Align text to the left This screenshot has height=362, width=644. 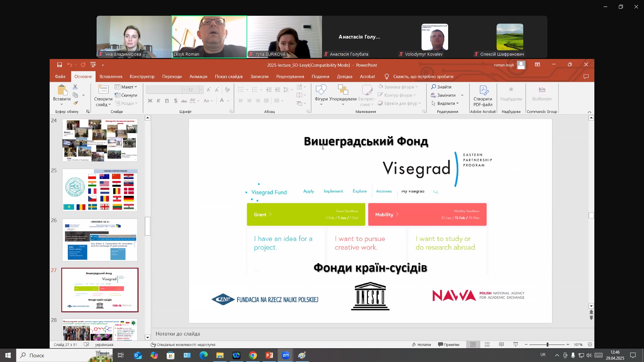[241, 101]
